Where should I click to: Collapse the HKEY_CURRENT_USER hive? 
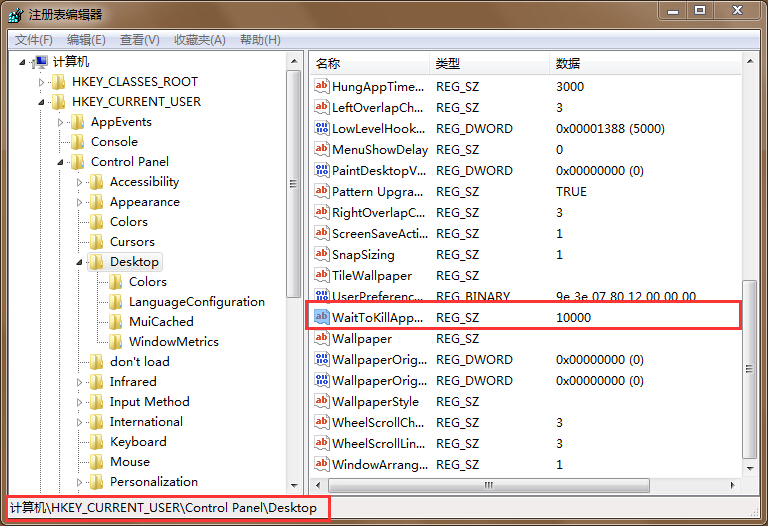pyautogui.click(x=42, y=102)
